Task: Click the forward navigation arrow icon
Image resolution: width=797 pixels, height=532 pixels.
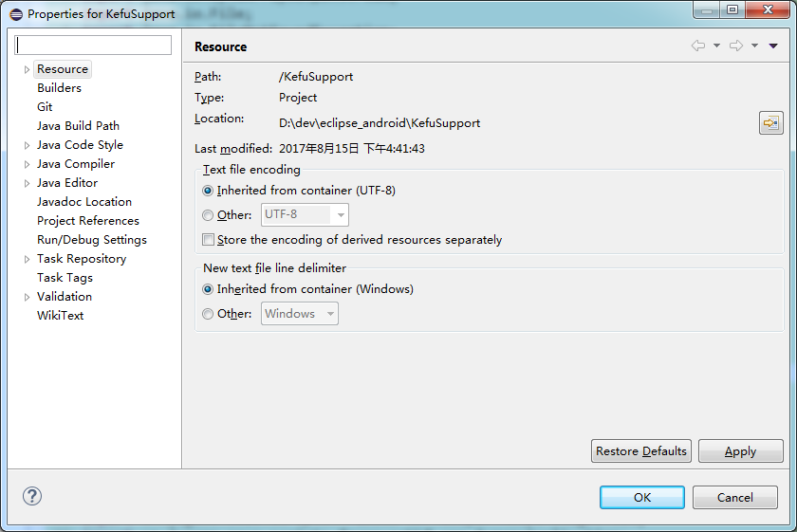Action: click(736, 46)
